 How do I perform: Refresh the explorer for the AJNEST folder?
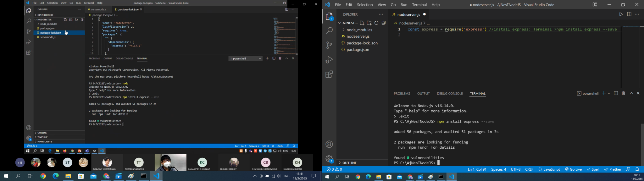pyautogui.click(x=376, y=23)
